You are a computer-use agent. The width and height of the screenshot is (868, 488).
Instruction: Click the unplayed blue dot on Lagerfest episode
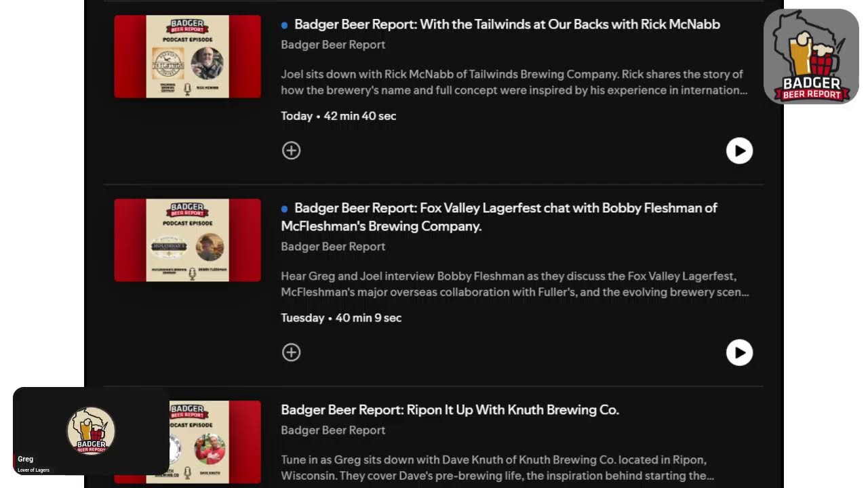[x=285, y=209]
